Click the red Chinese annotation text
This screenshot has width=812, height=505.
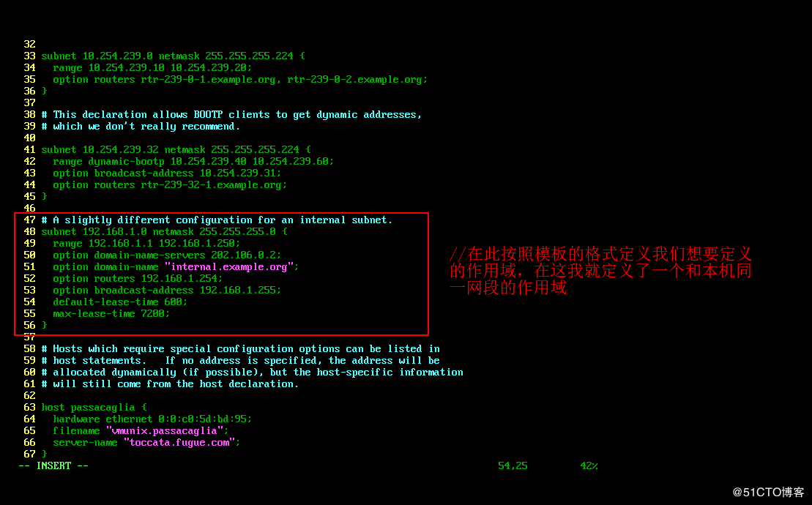(x=600, y=271)
